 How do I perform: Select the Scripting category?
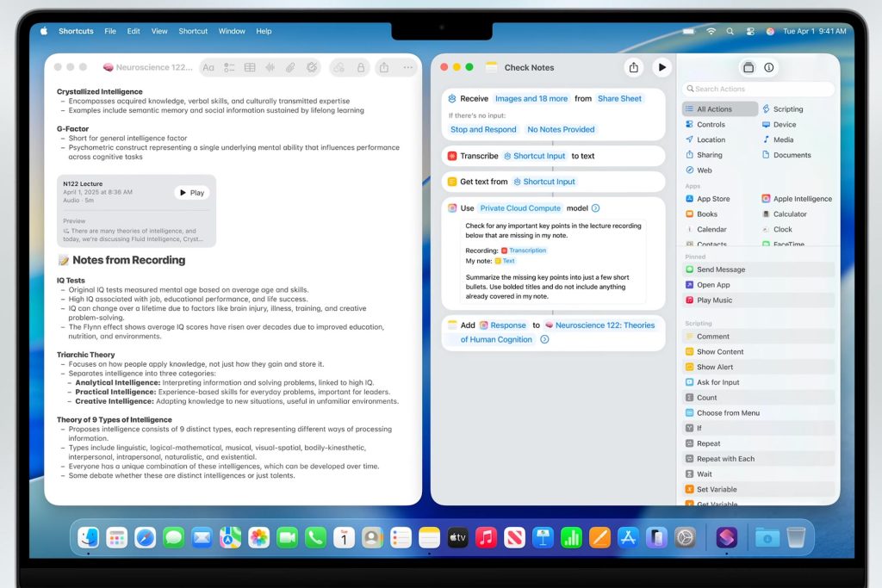pyautogui.click(x=787, y=109)
